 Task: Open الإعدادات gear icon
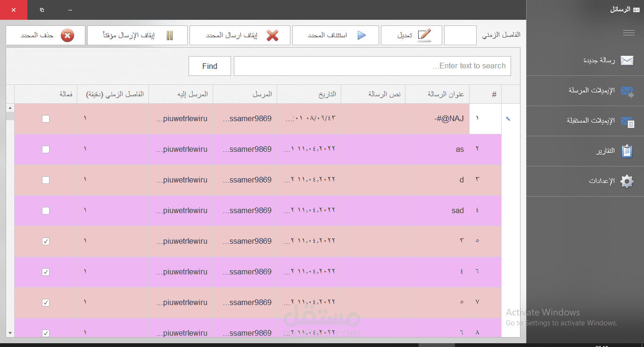click(x=627, y=181)
